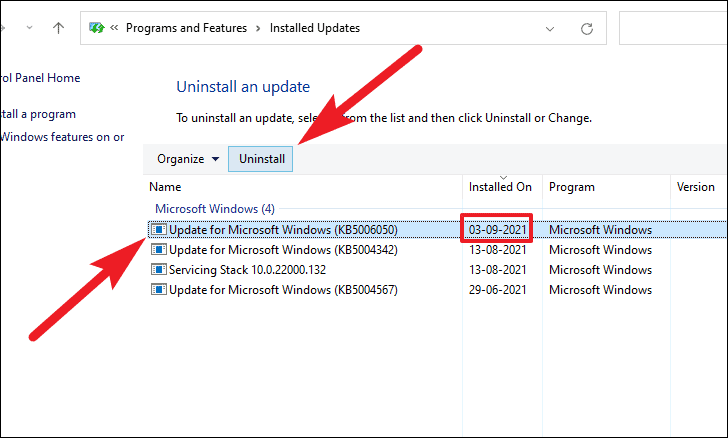Click into the search box
This screenshot has width=728, height=438.
click(x=673, y=28)
